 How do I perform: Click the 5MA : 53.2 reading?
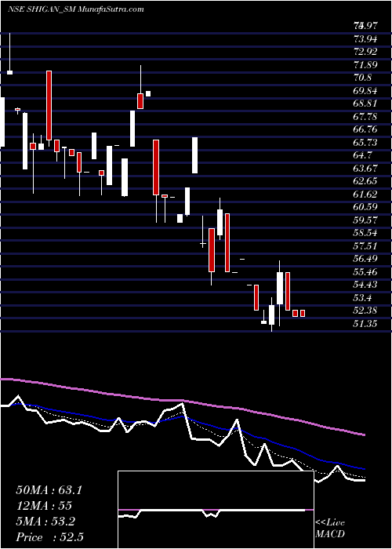(x=45, y=522)
